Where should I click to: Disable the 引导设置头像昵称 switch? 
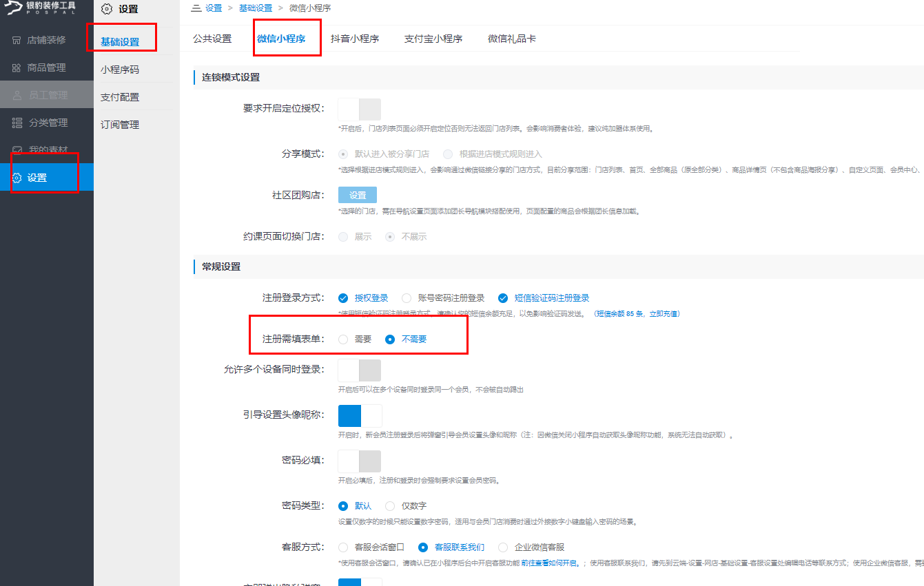tap(359, 415)
